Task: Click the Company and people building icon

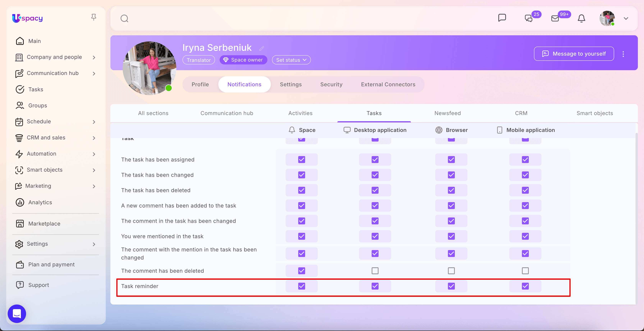Action: tap(19, 57)
